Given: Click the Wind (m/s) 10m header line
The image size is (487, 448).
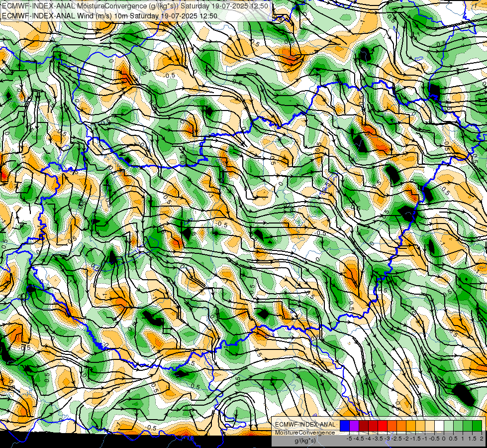Looking at the screenshot, I should point(109,15).
